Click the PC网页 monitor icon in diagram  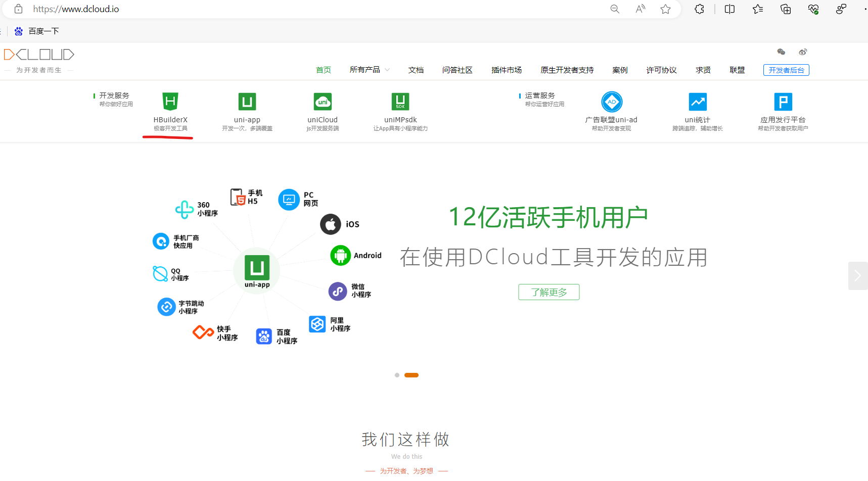click(x=289, y=200)
